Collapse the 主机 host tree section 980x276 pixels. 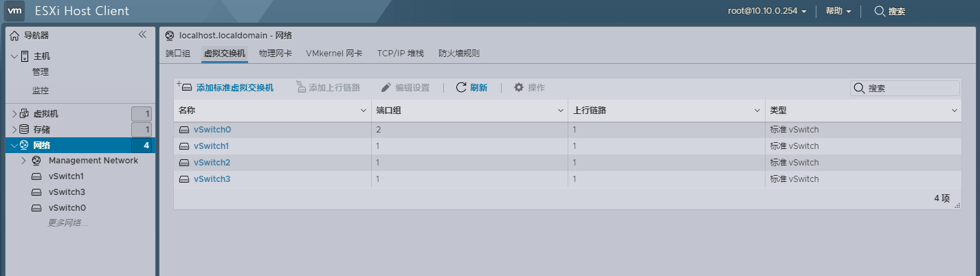(x=14, y=56)
